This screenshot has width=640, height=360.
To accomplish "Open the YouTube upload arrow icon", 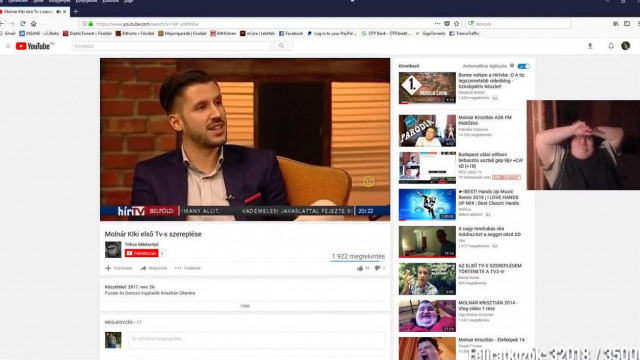I will (x=590, y=46).
